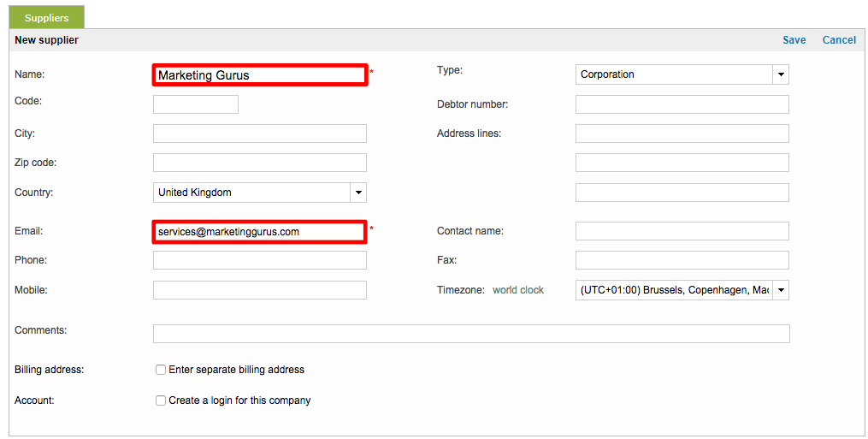Focus the Fax input field
The image size is (868, 439).
[x=682, y=260]
